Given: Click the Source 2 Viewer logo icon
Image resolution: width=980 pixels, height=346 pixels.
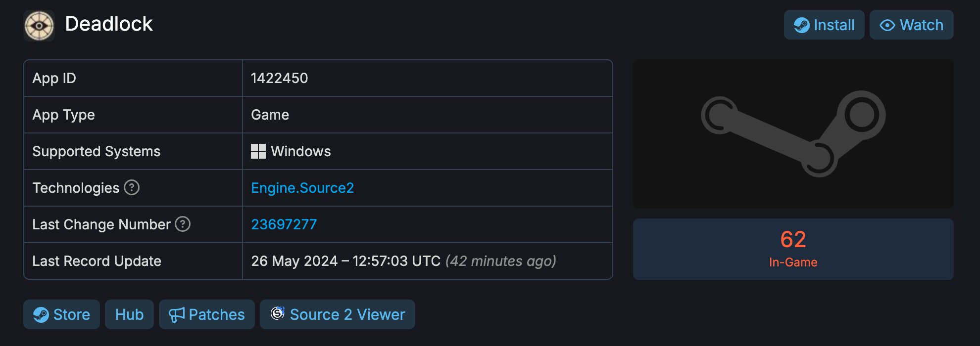Looking at the screenshot, I should click(x=278, y=313).
